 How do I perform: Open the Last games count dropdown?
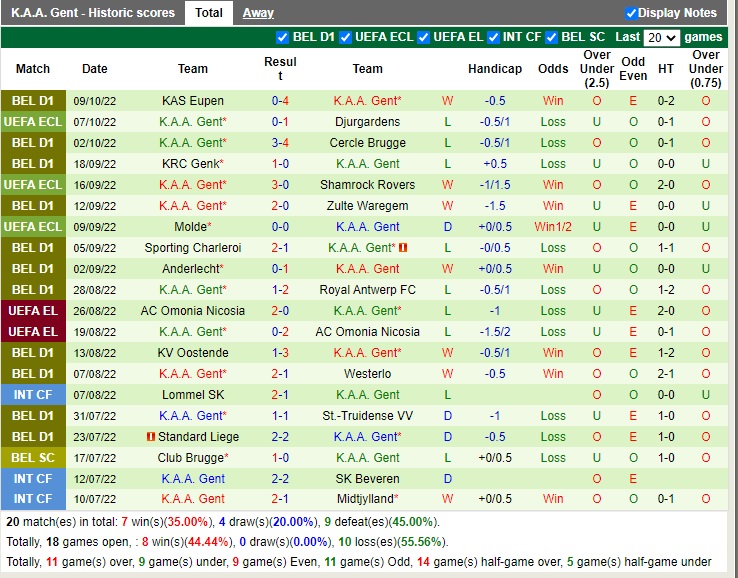(x=661, y=38)
